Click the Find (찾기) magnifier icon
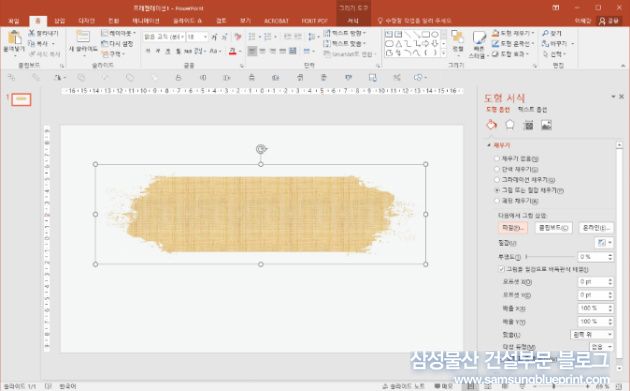Image resolution: width=630 pixels, height=391 pixels. [545, 33]
